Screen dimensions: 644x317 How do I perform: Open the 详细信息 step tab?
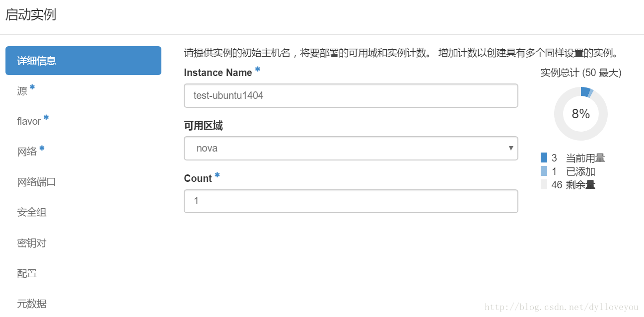[x=83, y=61]
